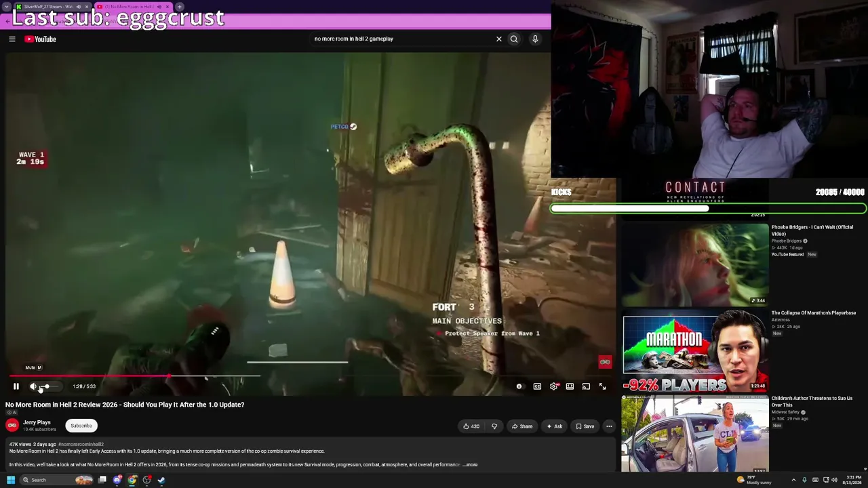868x488 pixels.
Task: Open the Jerry Plays channel name link
Action: [x=37, y=422]
